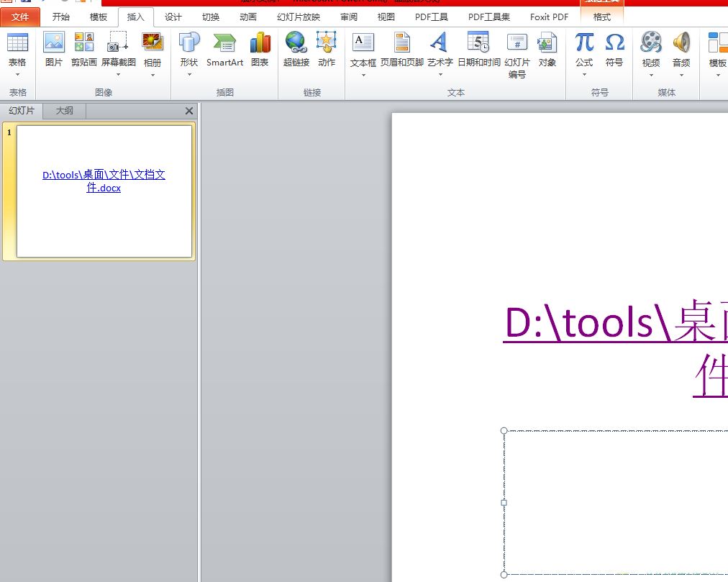Expand the 公式 dropdown arrow
Image resolution: width=728 pixels, height=582 pixels.
(x=585, y=75)
